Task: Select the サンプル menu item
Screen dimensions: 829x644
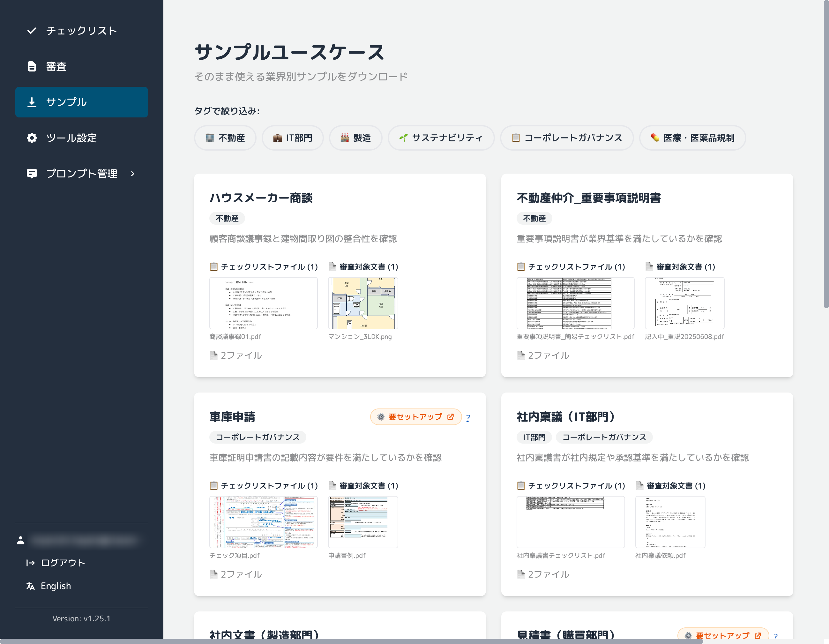Action: [82, 102]
